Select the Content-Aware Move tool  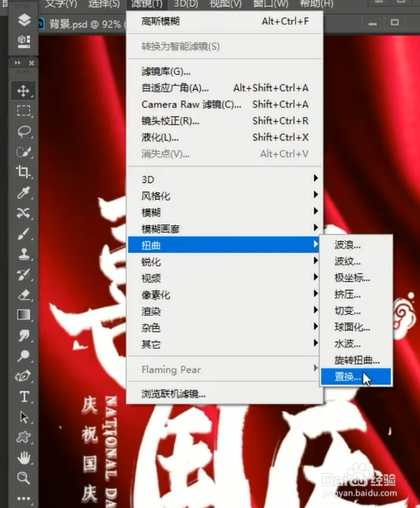tap(23, 213)
